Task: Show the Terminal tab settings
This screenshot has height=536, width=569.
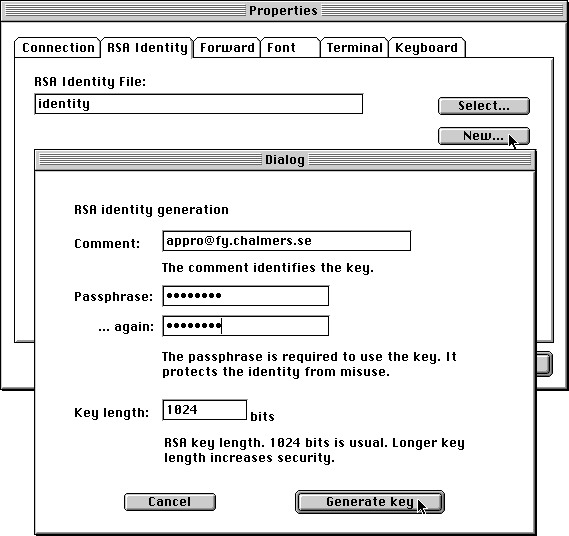Action: pos(355,48)
